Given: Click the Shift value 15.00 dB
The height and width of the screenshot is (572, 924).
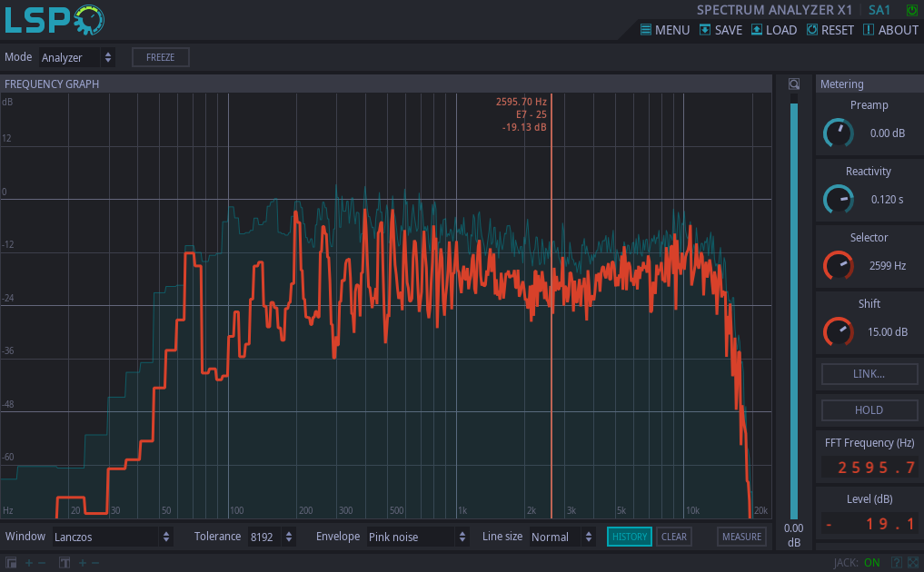Looking at the screenshot, I should point(888,331).
